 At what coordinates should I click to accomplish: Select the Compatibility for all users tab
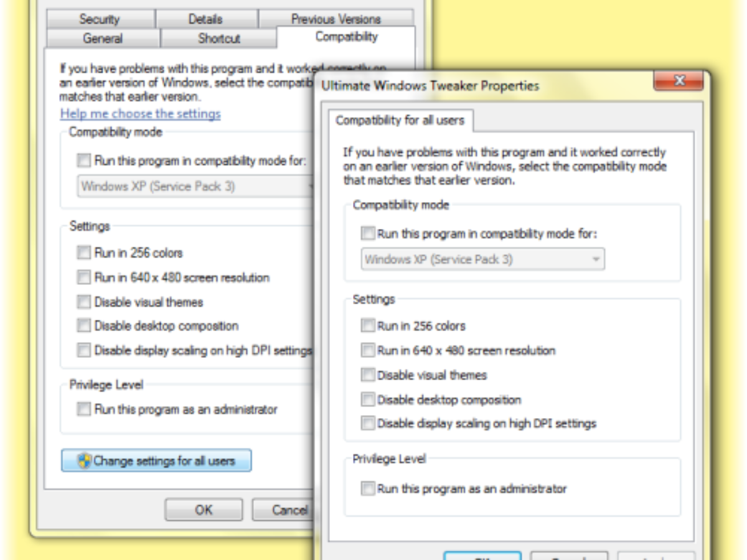pyautogui.click(x=400, y=120)
